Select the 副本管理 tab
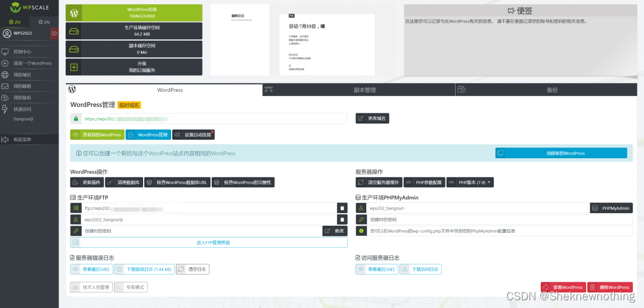644x308 pixels. pos(358,90)
